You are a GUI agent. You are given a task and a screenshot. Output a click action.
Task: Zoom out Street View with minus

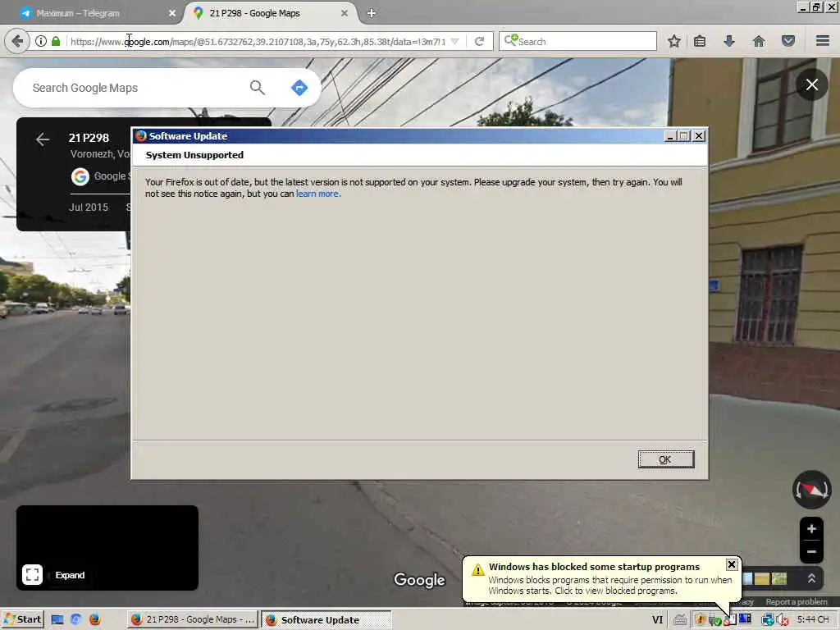pyautogui.click(x=811, y=552)
